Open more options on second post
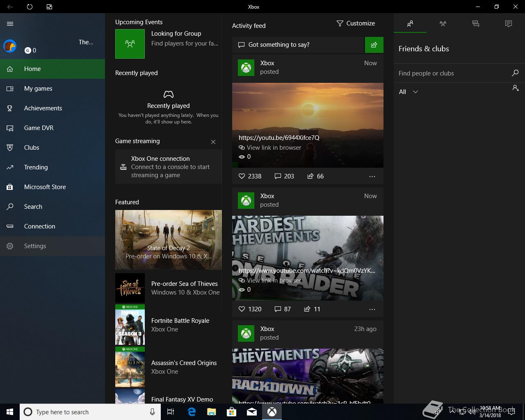The height and width of the screenshot is (420, 525). click(372, 309)
